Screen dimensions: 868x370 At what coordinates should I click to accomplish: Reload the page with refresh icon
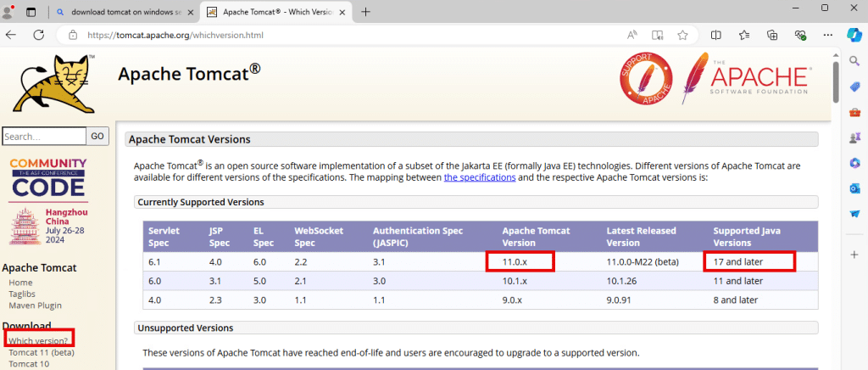click(39, 35)
